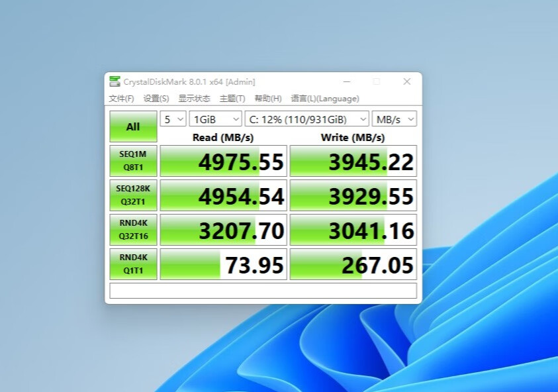
Task: Expand the MB/s unit dropdown
Action: point(395,119)
